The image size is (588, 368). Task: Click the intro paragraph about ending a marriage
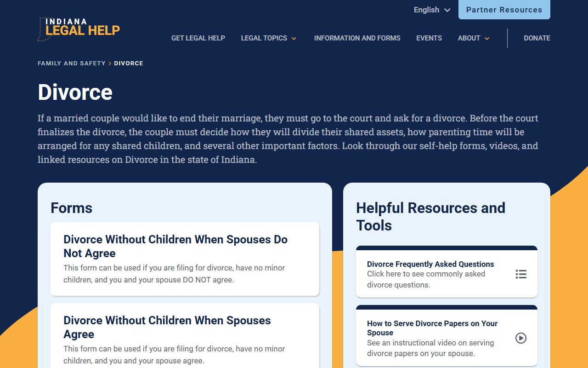[288, 139]
